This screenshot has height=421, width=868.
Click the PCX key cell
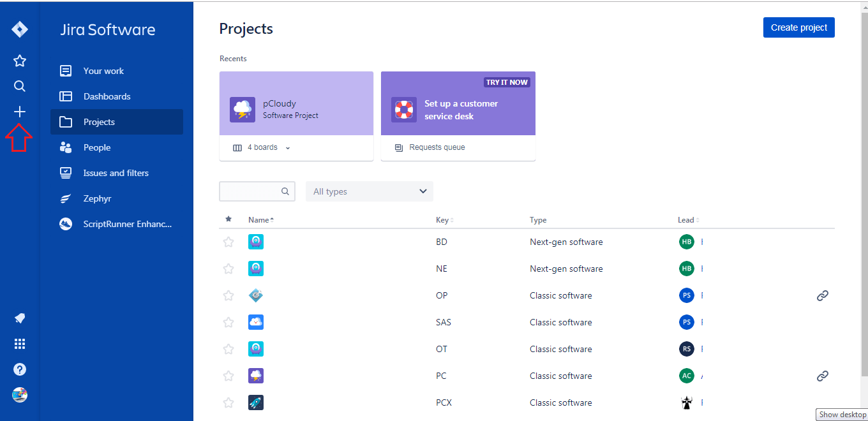(x=444, y=403)
